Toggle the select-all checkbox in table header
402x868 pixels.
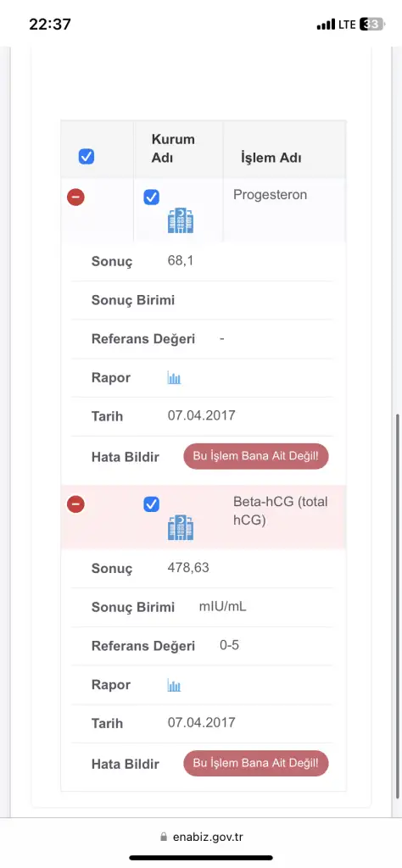[87, 157]
